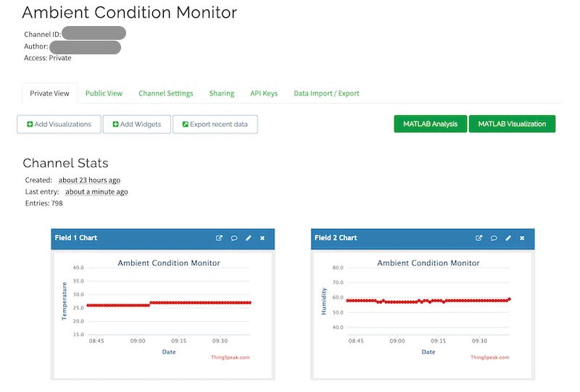The image size is (580, 392).
Task: Click the 'Ambient Condition Monitor' page heading
Action: (130, 12)
